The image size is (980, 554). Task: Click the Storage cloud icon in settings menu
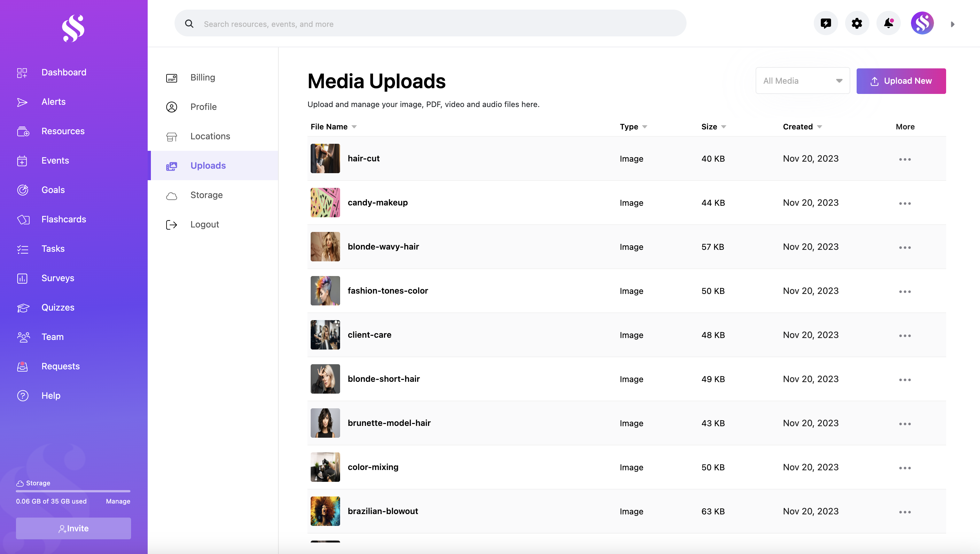(x=172, y=196)
